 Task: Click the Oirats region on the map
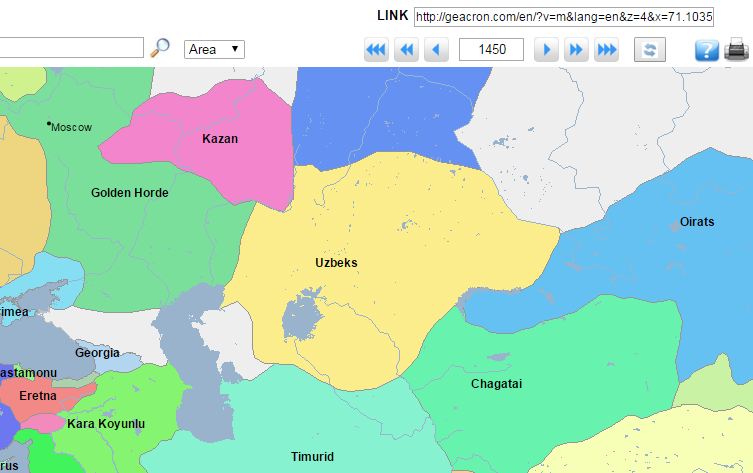click(697, 222)
